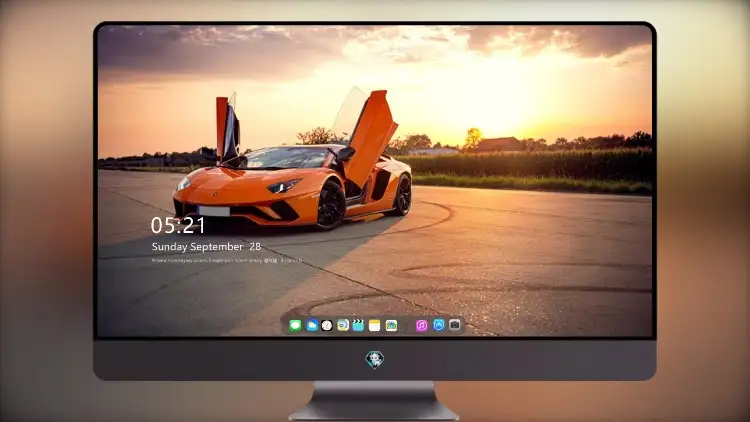Open the Camera app in the dock
750x422 pixels.
(x=455, y=325)
